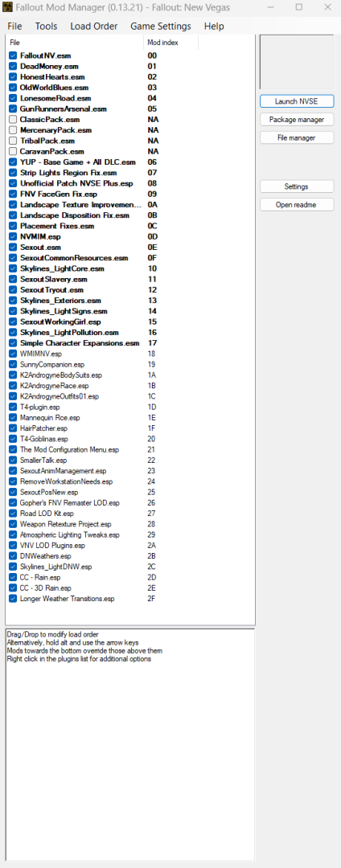Uncheck the WMIMNV.esp checkbox

(13, 354)
